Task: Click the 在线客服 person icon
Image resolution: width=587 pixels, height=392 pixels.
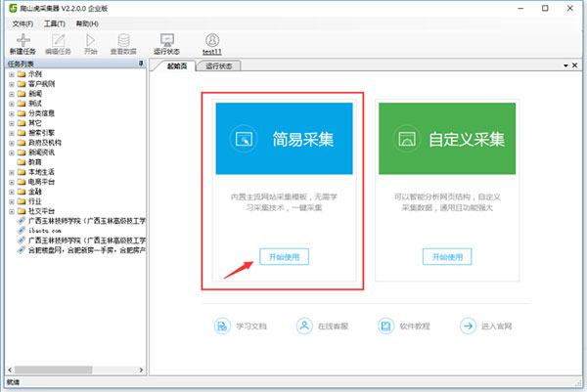Action: coord(304,327)
